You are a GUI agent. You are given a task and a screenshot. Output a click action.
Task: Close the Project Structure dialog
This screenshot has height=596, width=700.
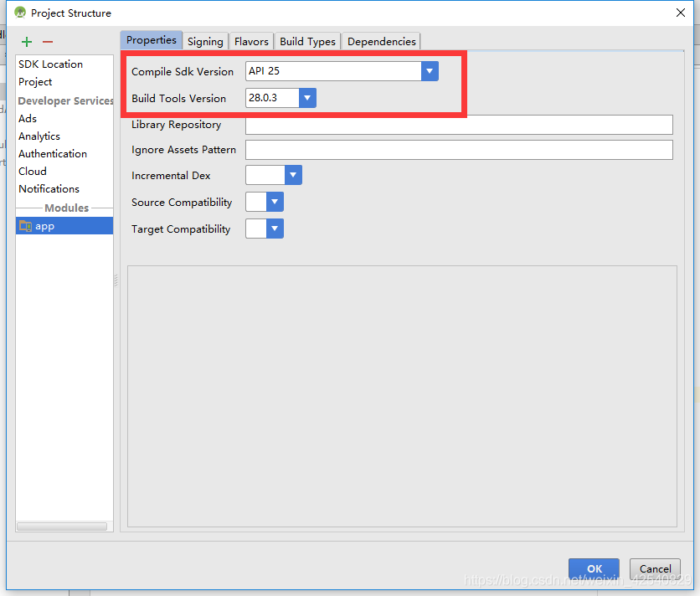681,13
